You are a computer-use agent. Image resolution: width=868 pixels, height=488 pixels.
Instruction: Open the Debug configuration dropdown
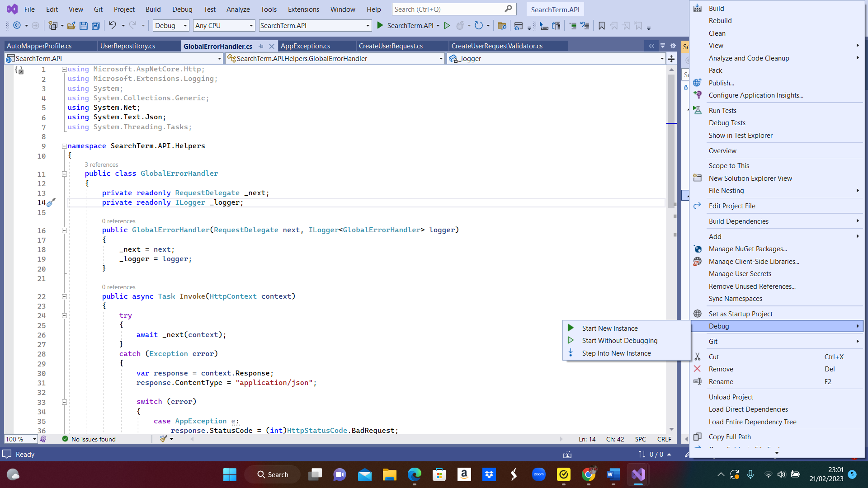click(x=185, y=26)
